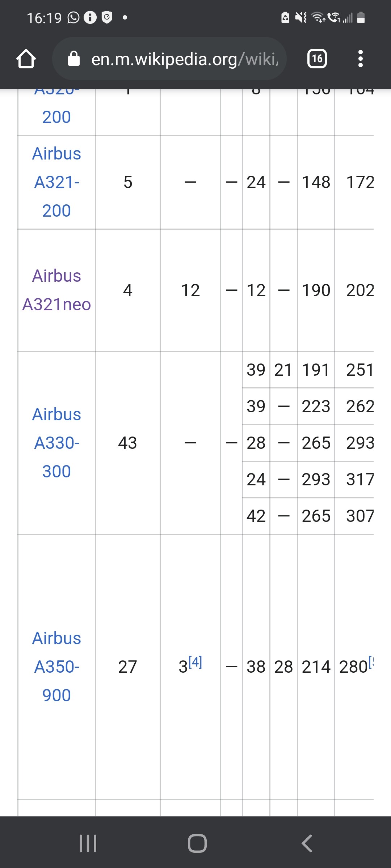The height and width of the screenshot is (868, 391).
Task: Tap the A321neo total seats value 202
Action: pos(360,290)
